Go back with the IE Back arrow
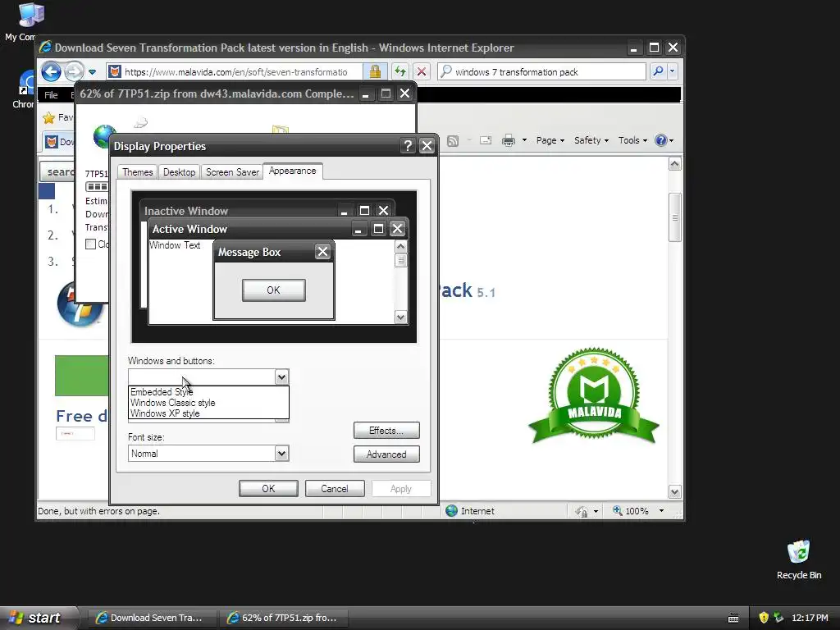Screen dimensions: 840x630 point(51,71)
